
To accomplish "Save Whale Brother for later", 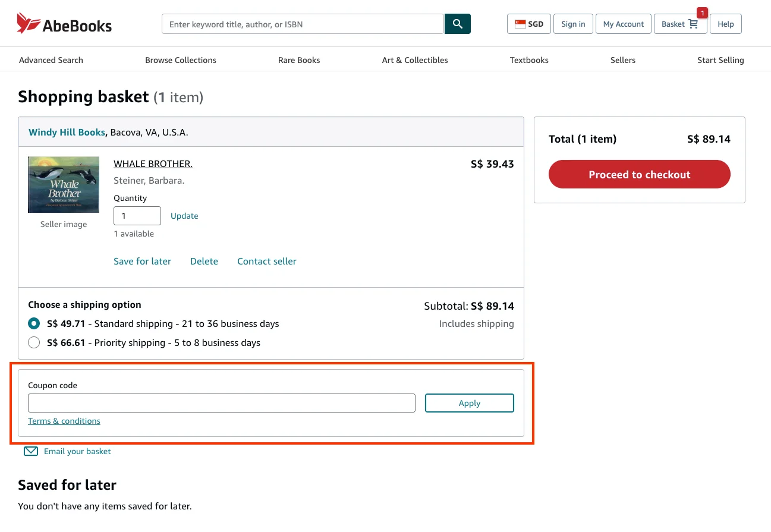I will pos(142,261).
